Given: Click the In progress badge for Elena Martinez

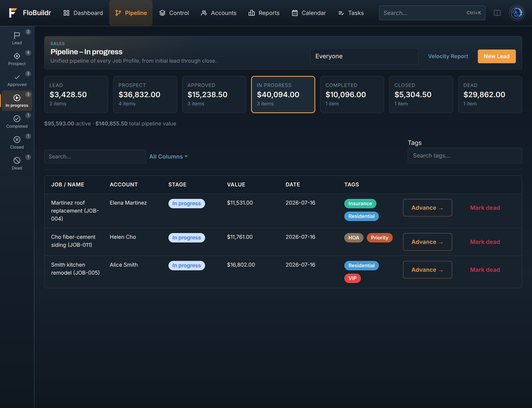Looking at the screenshot, I should pyautogui.click(x=186, y=204).
